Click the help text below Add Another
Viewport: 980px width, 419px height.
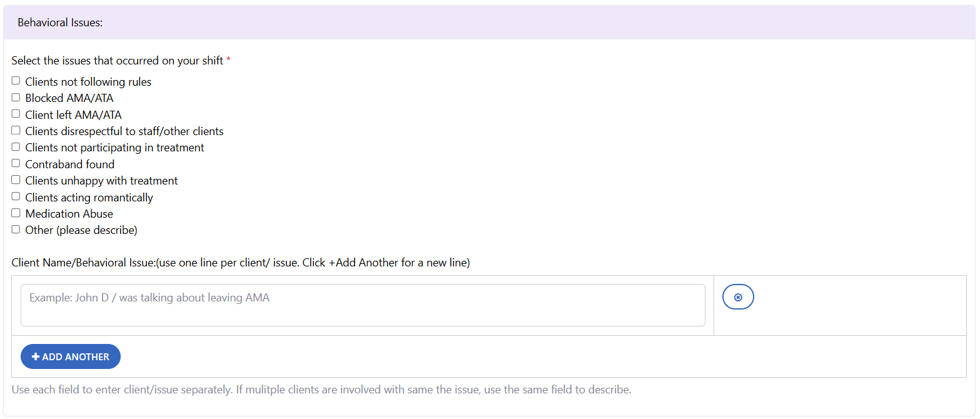coord(321,390)
